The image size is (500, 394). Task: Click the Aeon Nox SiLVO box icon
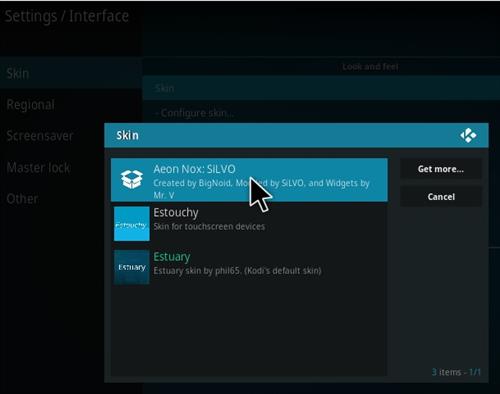[132, 179]
